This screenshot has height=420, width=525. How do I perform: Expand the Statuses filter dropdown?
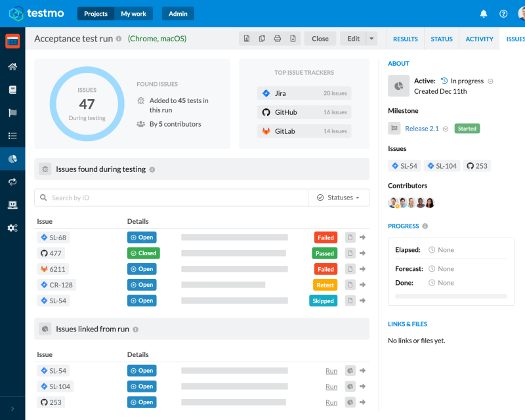(x=339, y=198)
